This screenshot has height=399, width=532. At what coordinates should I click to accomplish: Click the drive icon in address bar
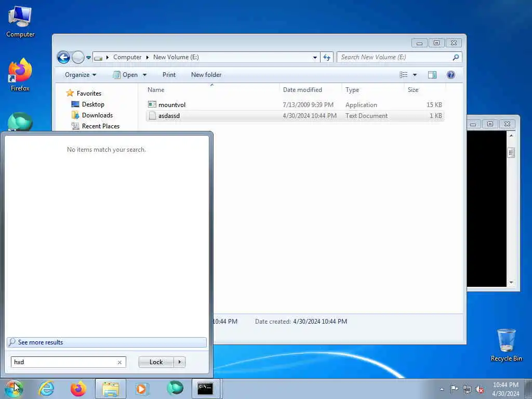click(98, 58)
